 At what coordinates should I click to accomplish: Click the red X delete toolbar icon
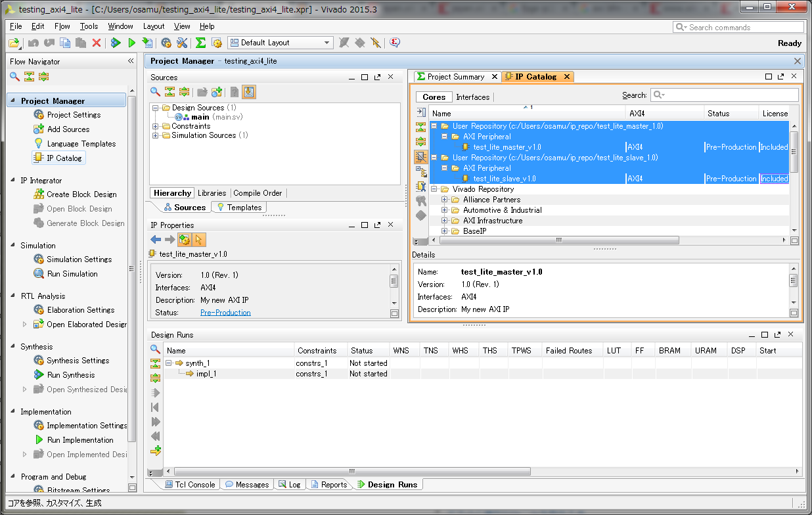(x=97, y=43)
